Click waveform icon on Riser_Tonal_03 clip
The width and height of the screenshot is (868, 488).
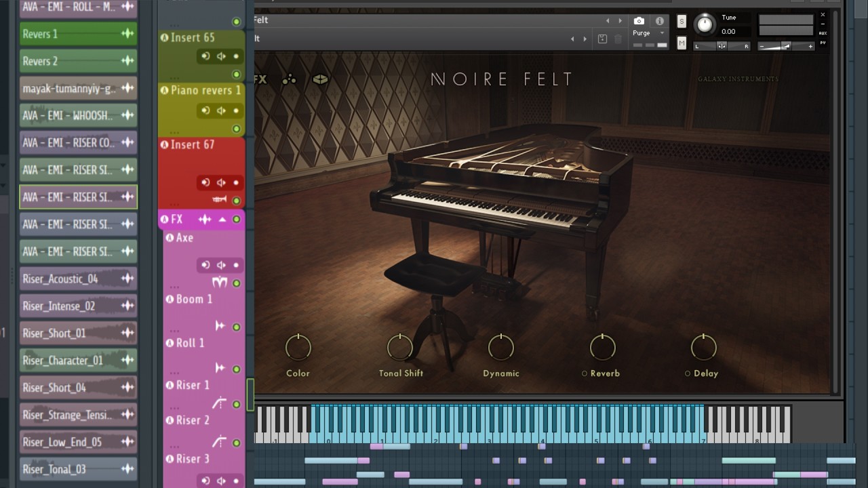127,469
